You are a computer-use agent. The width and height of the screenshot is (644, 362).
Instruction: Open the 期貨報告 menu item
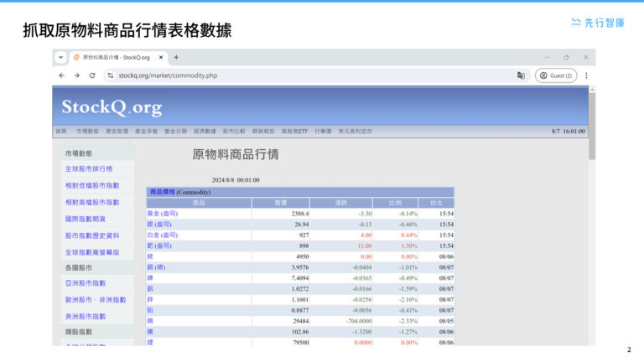263,132
